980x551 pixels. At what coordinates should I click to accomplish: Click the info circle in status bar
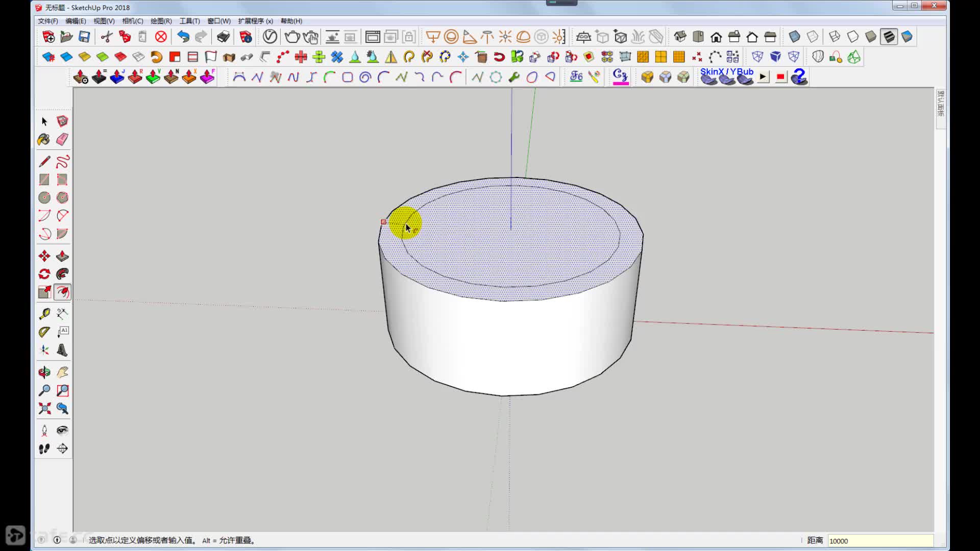coord(57,540)
